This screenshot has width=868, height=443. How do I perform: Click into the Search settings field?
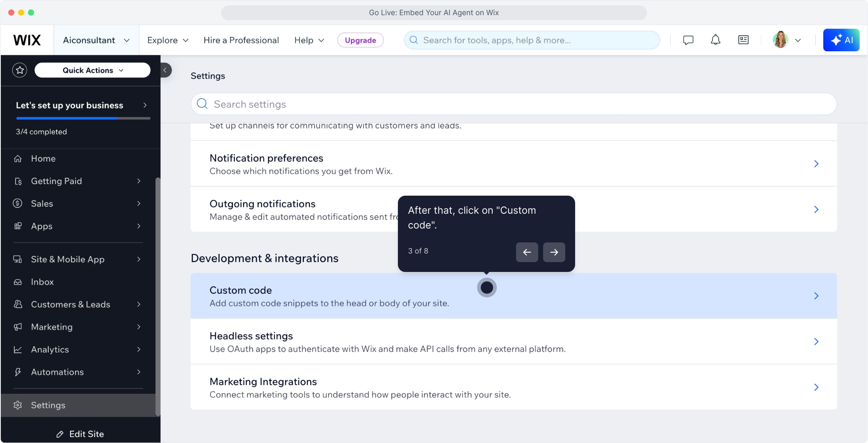tap(513, 104)
